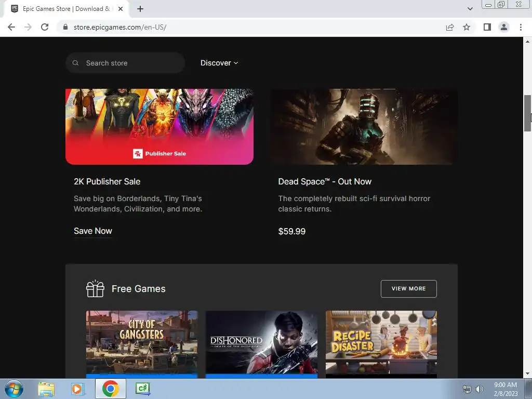Click the scrollbar up arrow

click(527, 42)
